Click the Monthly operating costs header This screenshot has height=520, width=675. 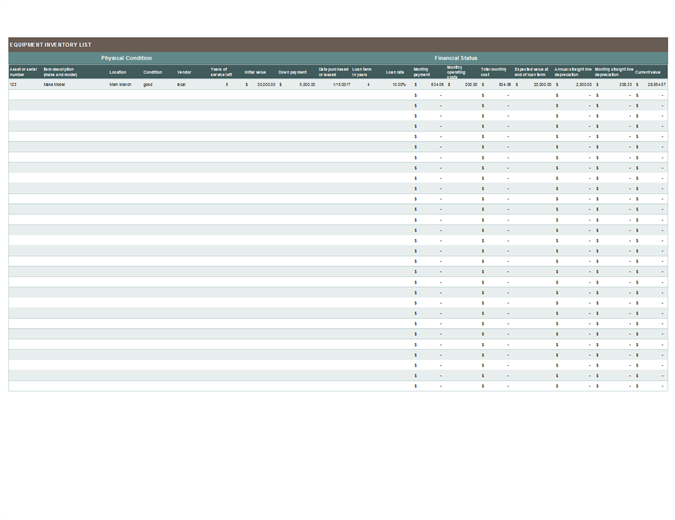(x=456, y=72)
